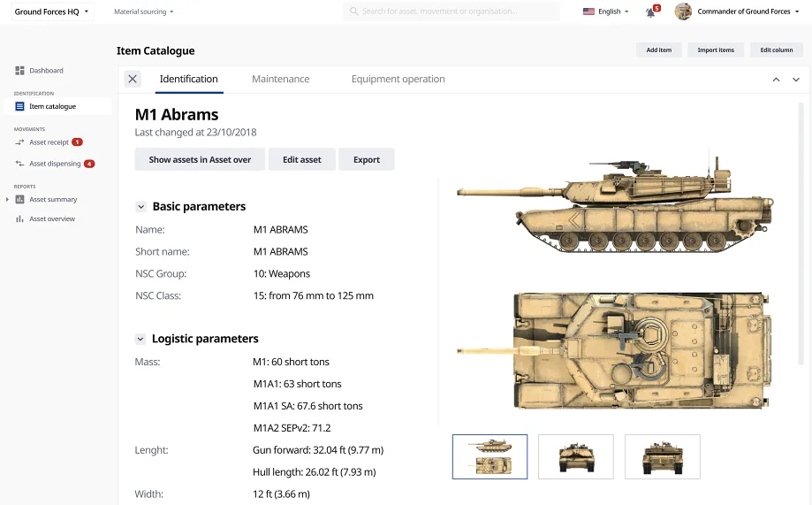Click the Asset overview bar chart icon

click(x=19, y=218)
